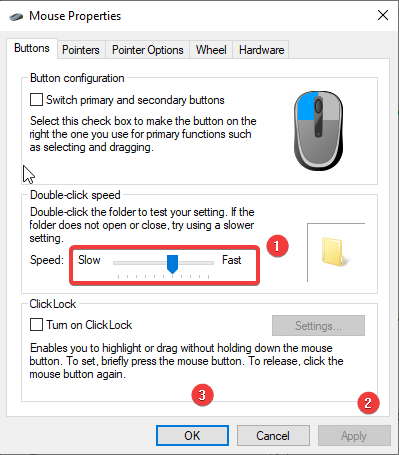Click the grayed Apply button
Screen dimensions: 399x455
click(x=354, y=436)
